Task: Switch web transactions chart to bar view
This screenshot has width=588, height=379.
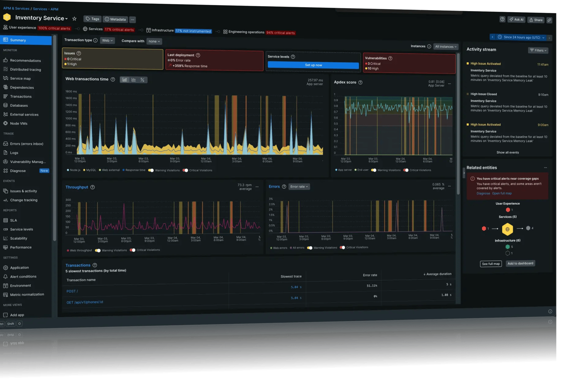Action: pos(134,80)
